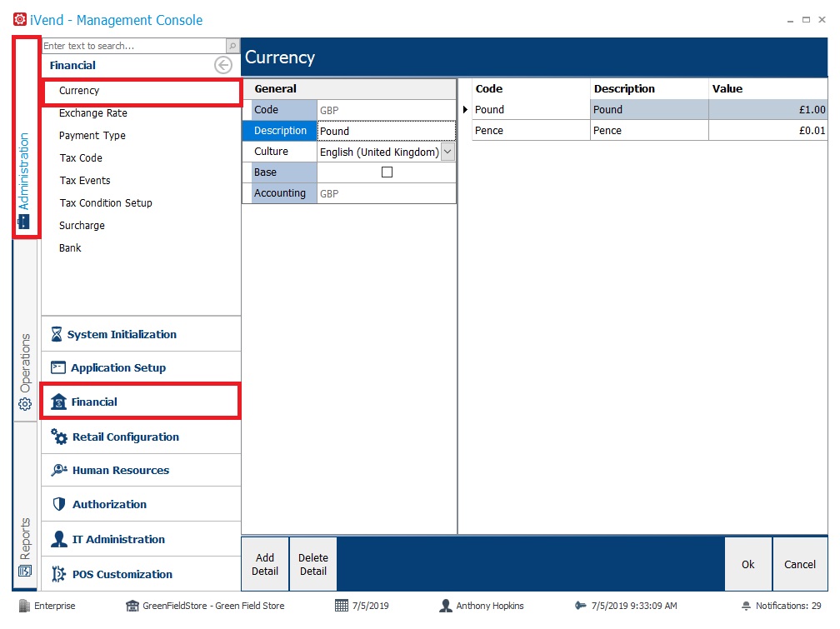Screen dimensions: 840x629
Task: Toggle the Base checkbox
Action: 387,172
